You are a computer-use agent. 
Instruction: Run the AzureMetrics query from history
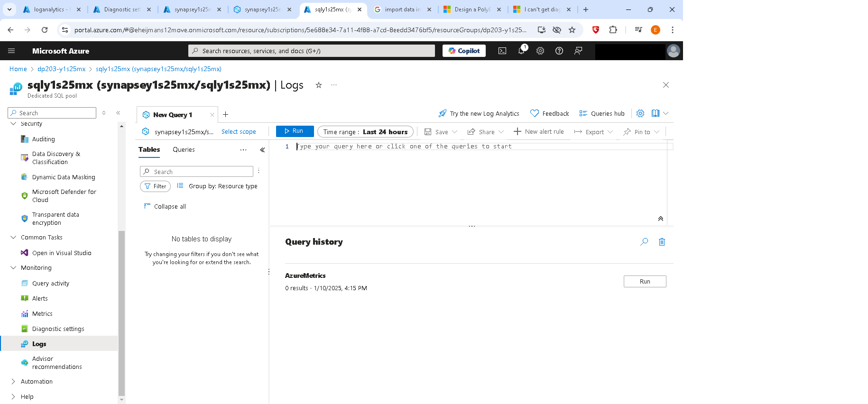(645, 281)
